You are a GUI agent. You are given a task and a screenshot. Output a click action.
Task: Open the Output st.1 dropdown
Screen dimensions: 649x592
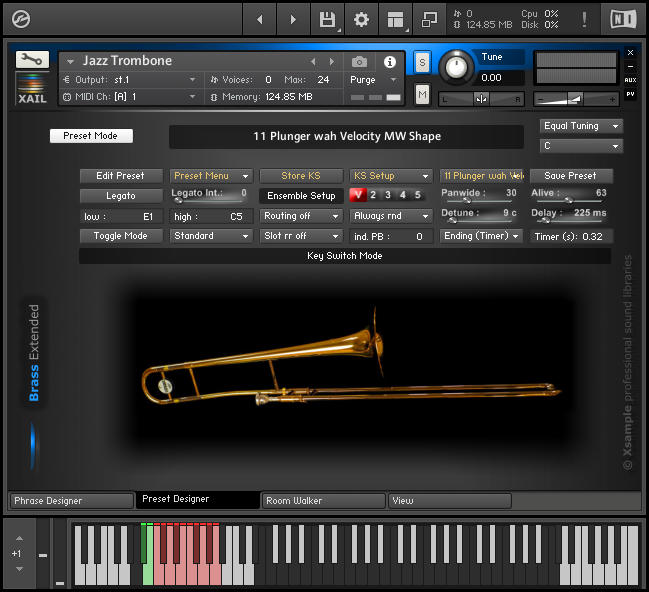pos(130,80)
